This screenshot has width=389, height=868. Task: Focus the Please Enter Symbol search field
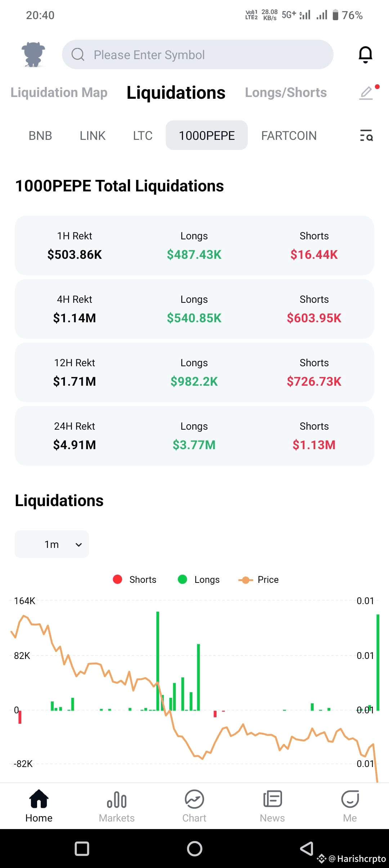[x=198, y=55]
